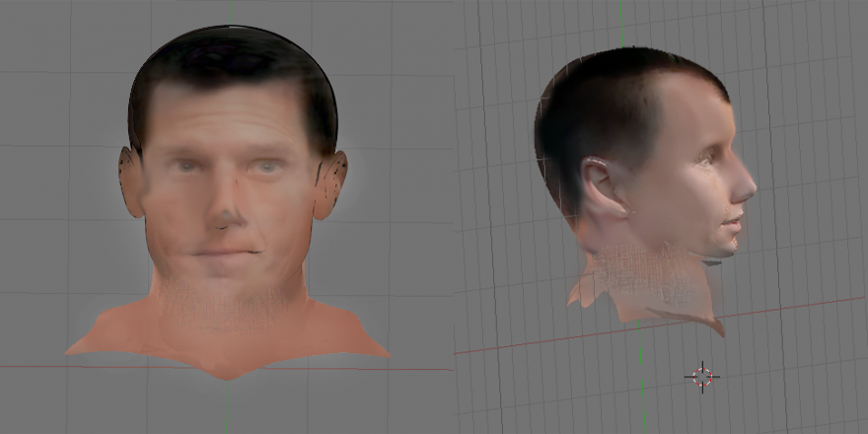The image size is (868, 434).
Task: Select the front-facing head model
Action: point(228,202)
